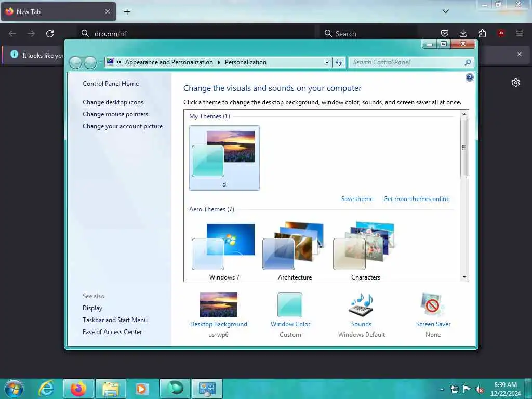The height and width of the screenshot is (399, 532).
Task: Open the Windows Start orb
Action: [x=14, y=389]
